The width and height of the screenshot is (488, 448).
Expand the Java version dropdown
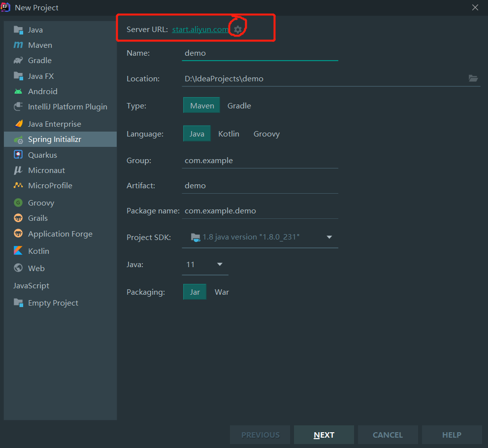click(220, 264)
